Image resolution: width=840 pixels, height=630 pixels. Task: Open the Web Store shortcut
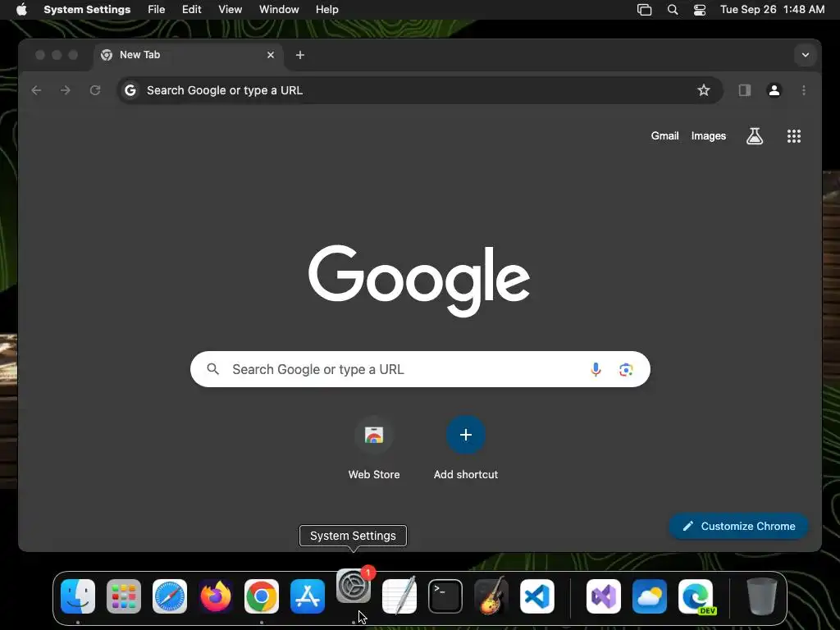pyautogui.click(x=374, y=448)
